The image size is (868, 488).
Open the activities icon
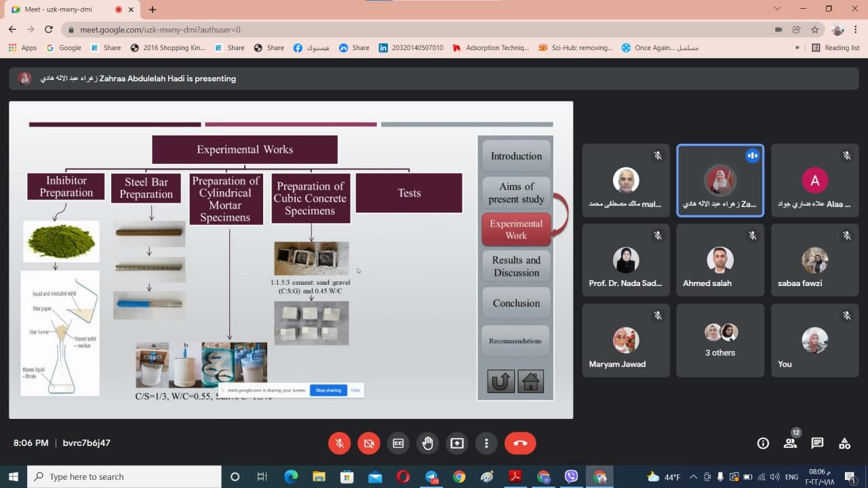(x=844, y=443)
